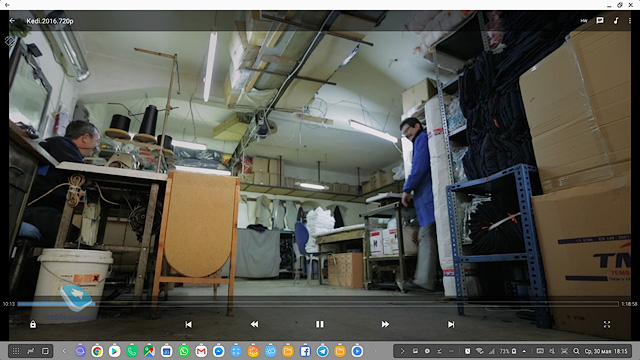Rewind the video
640x360 pixels.
click(x=254, y=324)
